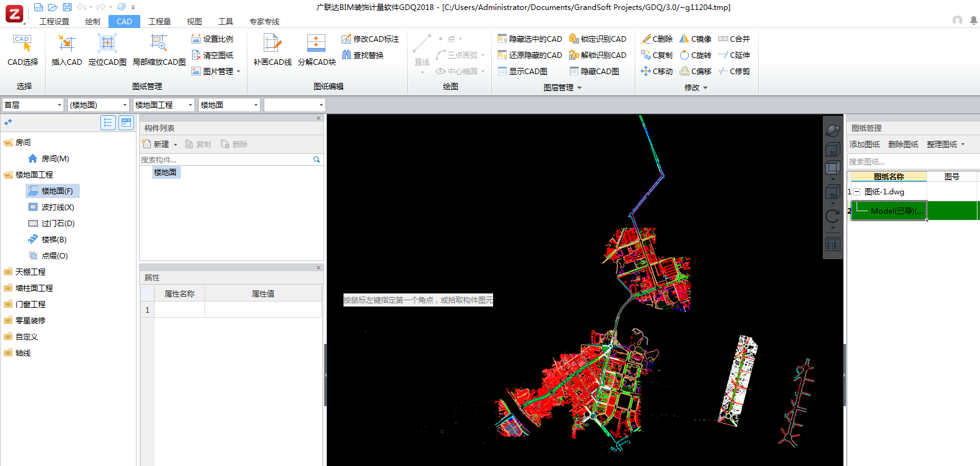Screen dimensions: 980x466
Task: Click 隐藏CAD图
Action: 594,71
